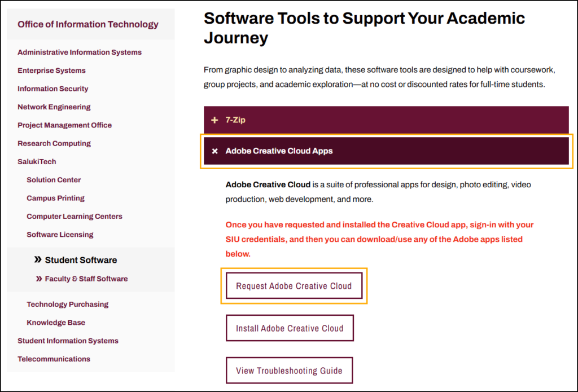Navigate to Information Security
578x392 pixels.
53,89
